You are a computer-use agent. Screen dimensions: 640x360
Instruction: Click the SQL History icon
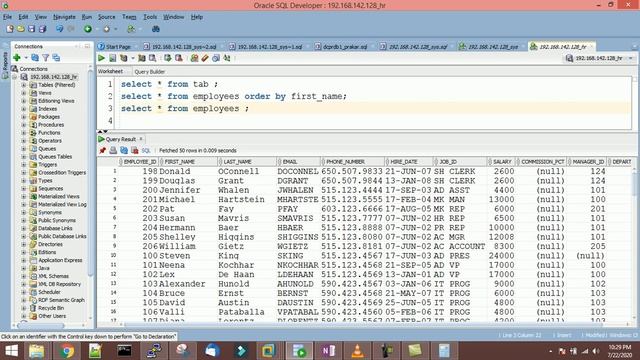tap(216, 58)
